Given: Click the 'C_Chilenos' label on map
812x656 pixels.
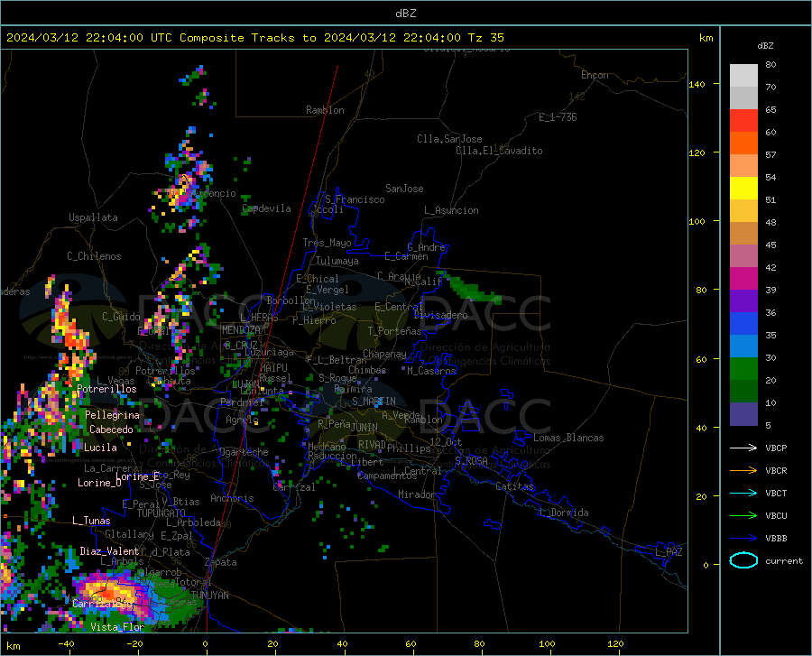Looking at the screenshot, I should click(x=94, y=256).
